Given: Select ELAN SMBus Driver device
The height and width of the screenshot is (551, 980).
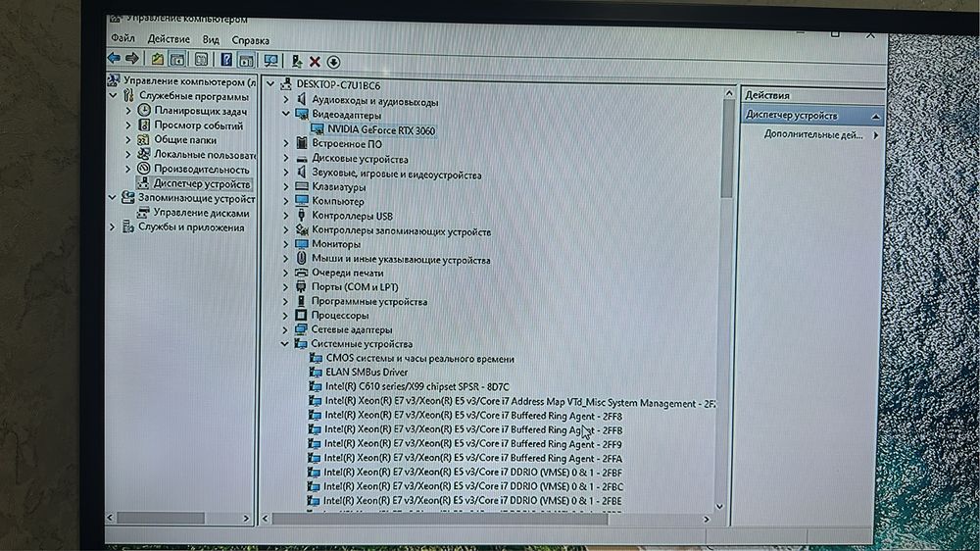Looking at the screenshot, I should click(x=367, y=373).
